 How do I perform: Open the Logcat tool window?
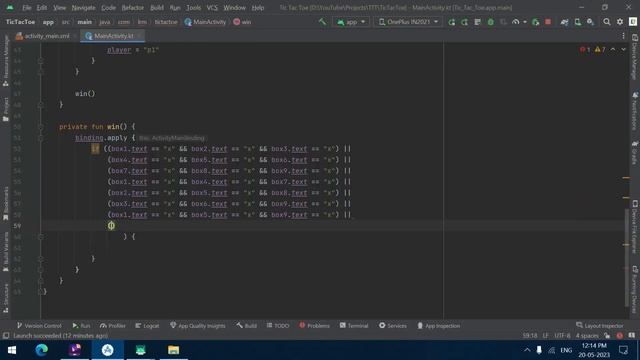(x=147, y=325)
